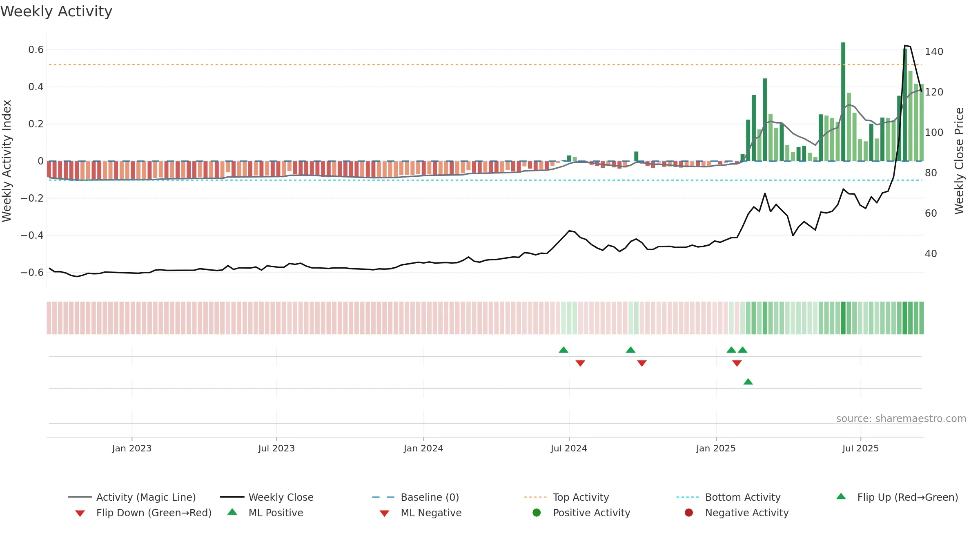
Task: Click the 0.4 left axis tick label
Action: [x=36, y=87]
